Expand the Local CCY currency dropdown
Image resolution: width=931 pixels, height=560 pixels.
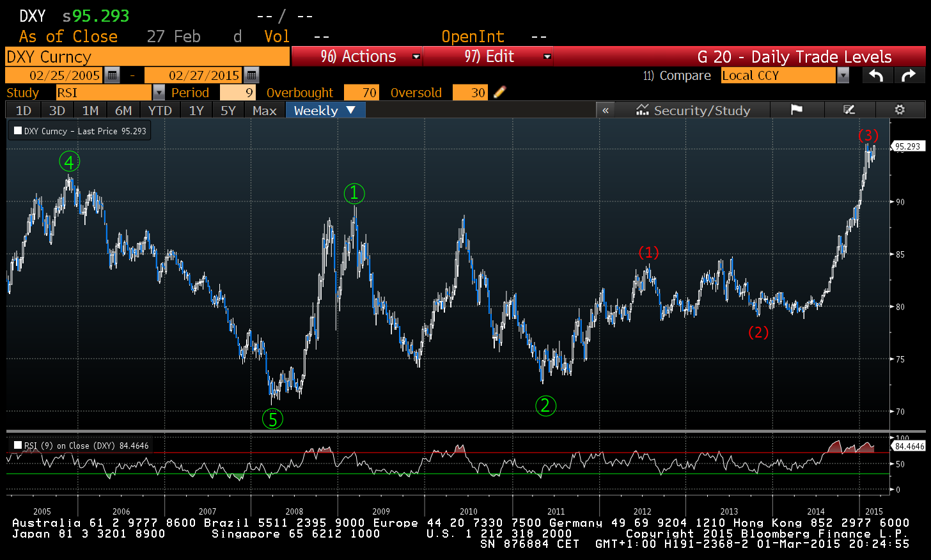click(843, 75)
